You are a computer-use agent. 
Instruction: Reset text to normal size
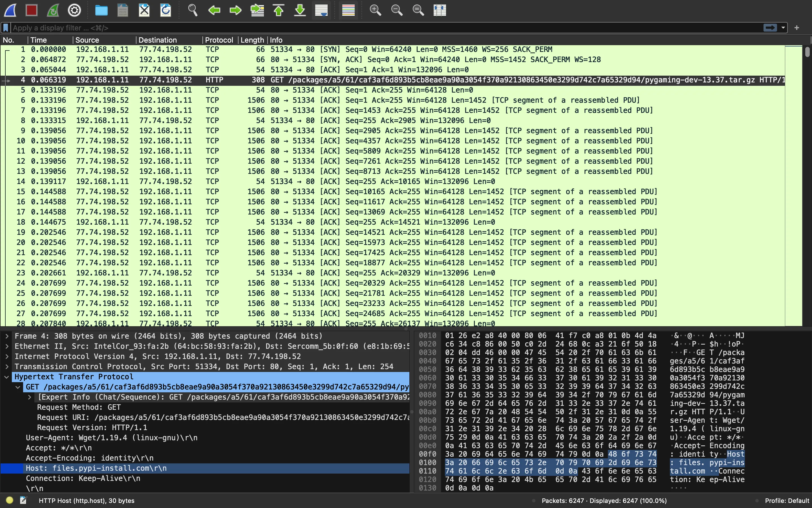[418, 10]
